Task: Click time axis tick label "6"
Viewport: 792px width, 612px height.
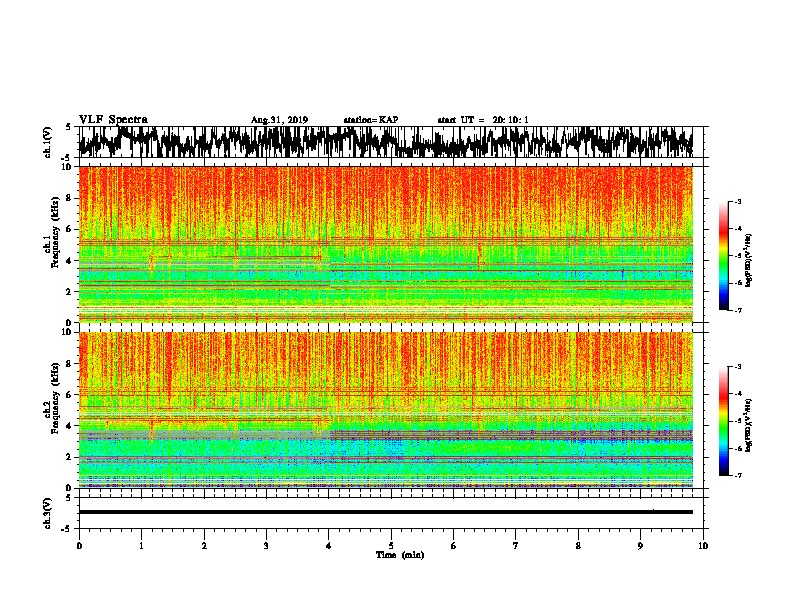Action: [454, 546]
